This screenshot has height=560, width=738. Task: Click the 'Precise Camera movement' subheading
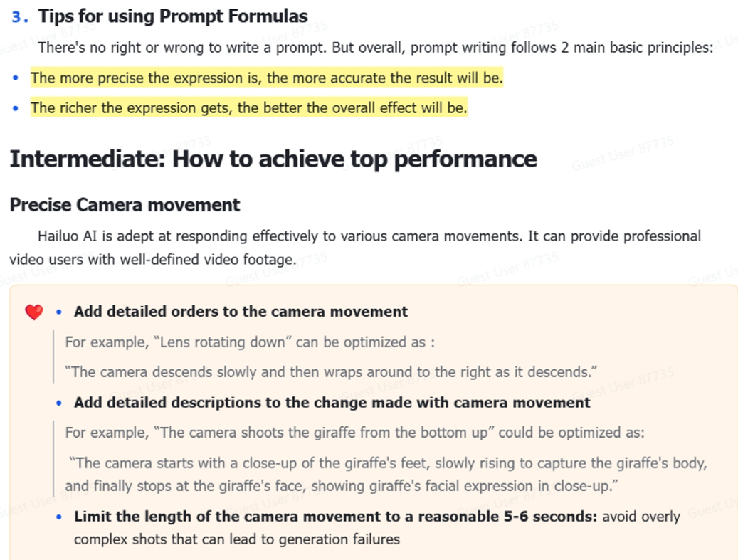125,205
